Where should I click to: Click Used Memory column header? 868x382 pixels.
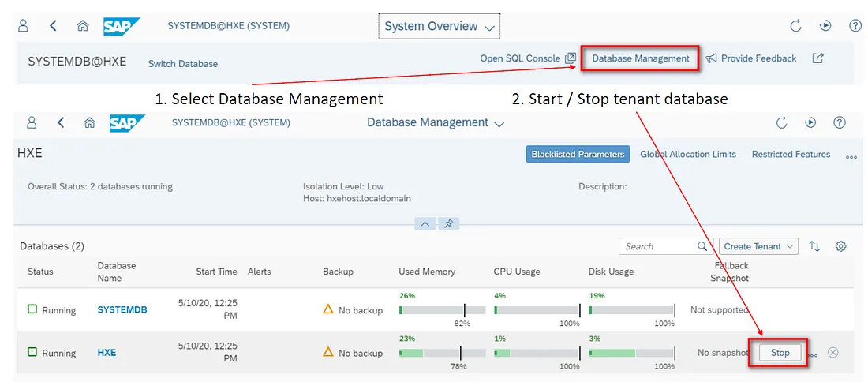click(427, 272)
